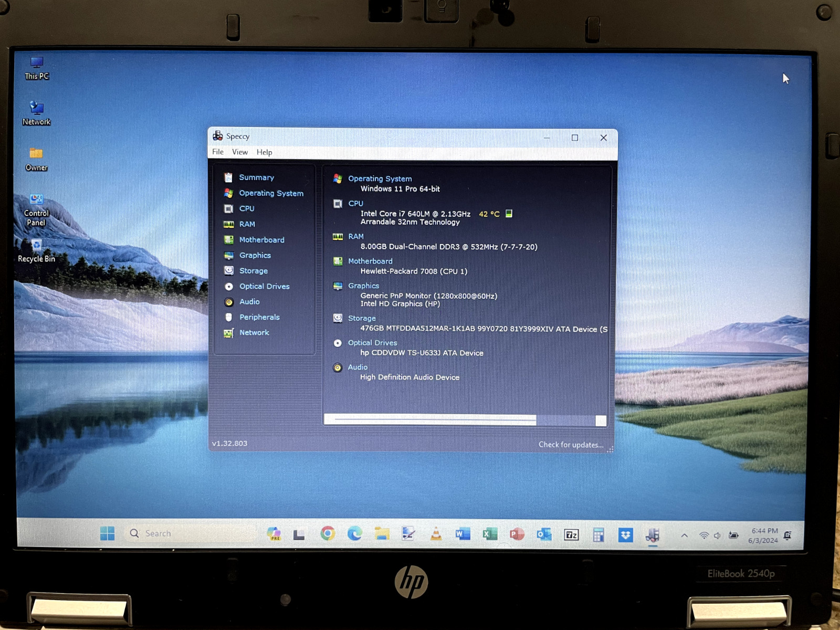Click the Check for updates link
Image resolution: width=840 pixels, height=630 pixels.
571,445
